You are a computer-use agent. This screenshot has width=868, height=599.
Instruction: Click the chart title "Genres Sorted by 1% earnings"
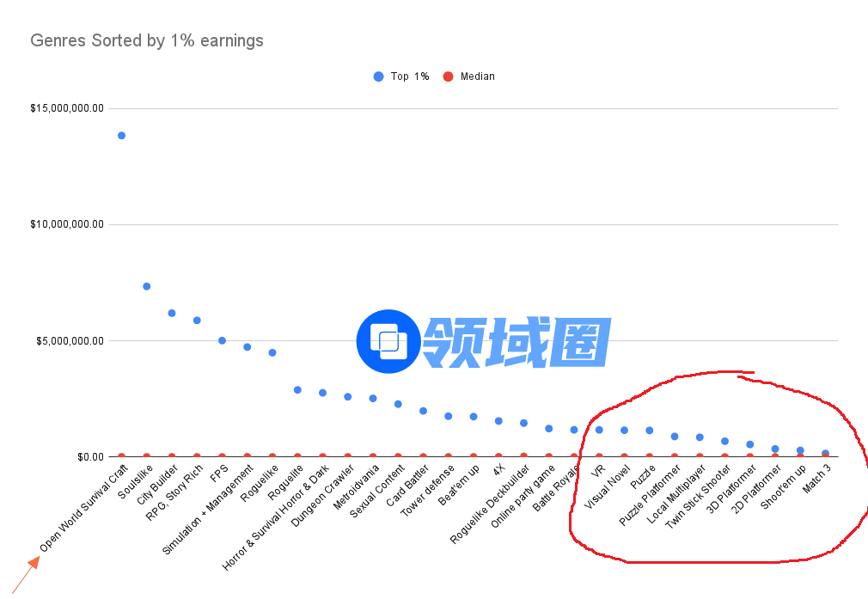pyautogui.click(x=147, y=40)
